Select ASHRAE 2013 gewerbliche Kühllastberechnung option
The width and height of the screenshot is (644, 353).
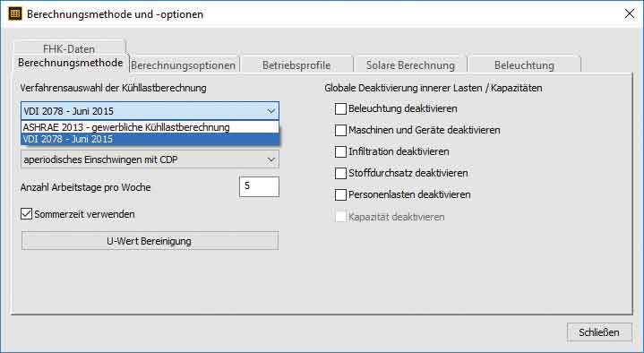pos(150,127)
